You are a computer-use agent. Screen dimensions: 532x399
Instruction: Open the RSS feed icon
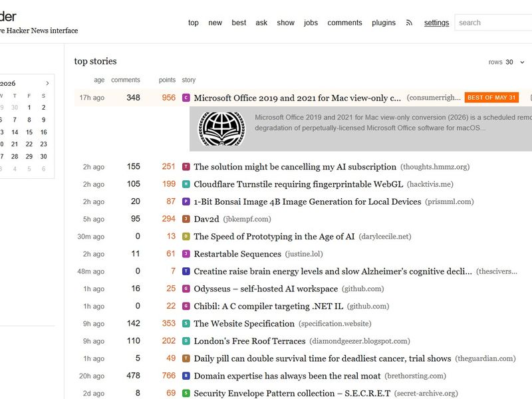click(x=409, y=23)
